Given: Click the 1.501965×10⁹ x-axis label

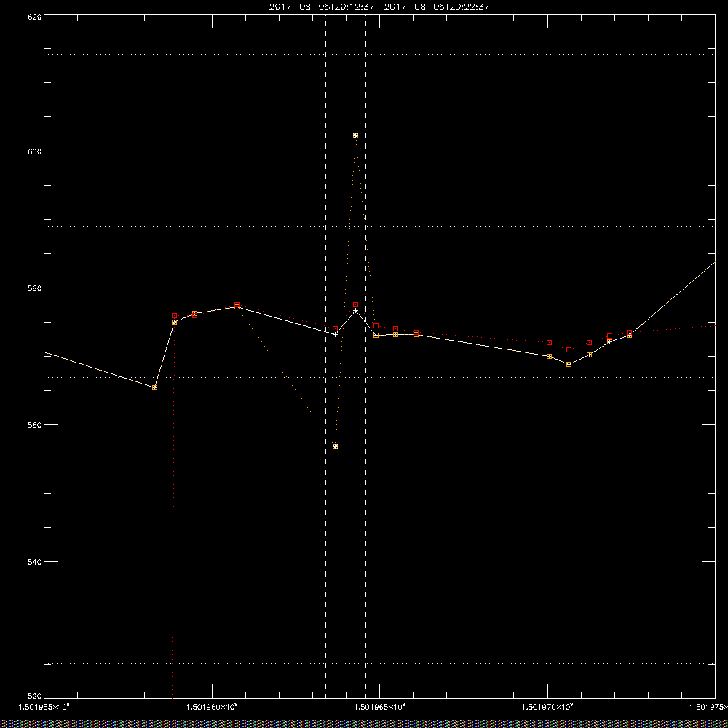Looking at the screenshot, I should (x=380, y=707).
